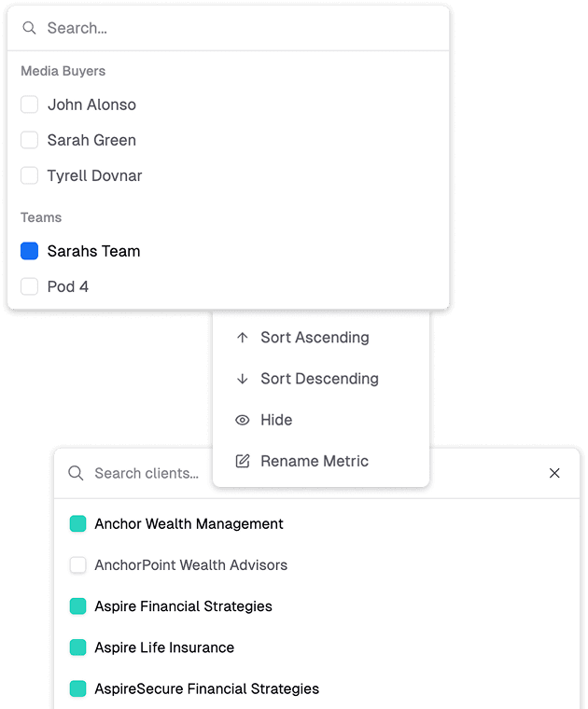Check the John Alonso checkbox

coord(30,104)
